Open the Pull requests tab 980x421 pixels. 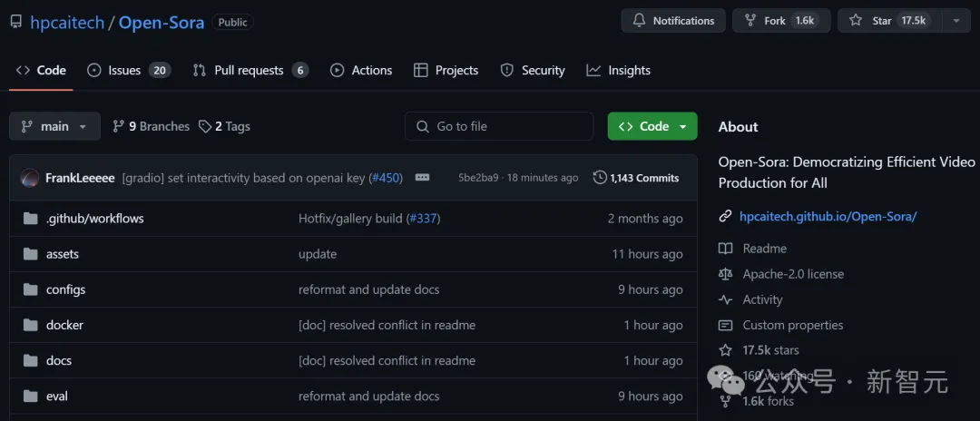tap(250, 71)
